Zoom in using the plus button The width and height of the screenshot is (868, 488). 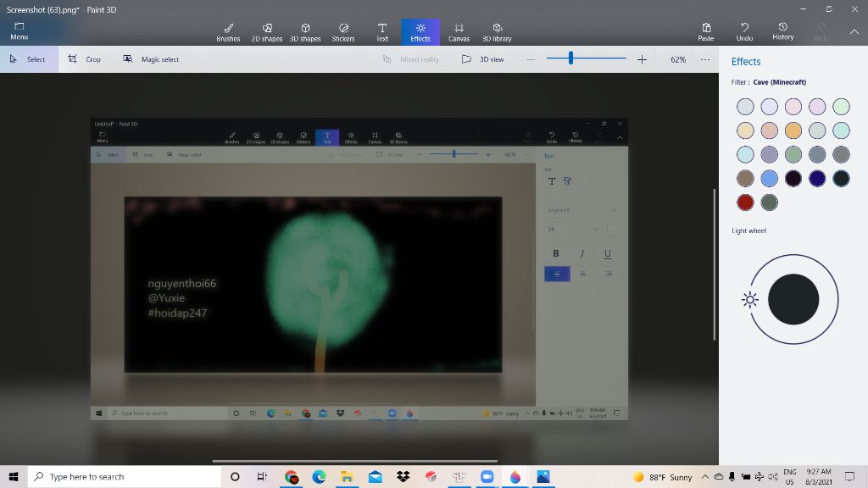642,59
